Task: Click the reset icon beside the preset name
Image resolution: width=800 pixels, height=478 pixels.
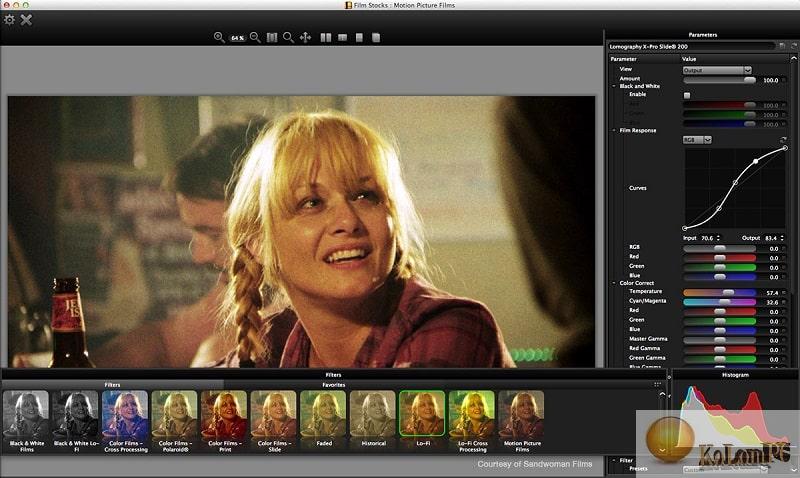Action: pos(794,46)
